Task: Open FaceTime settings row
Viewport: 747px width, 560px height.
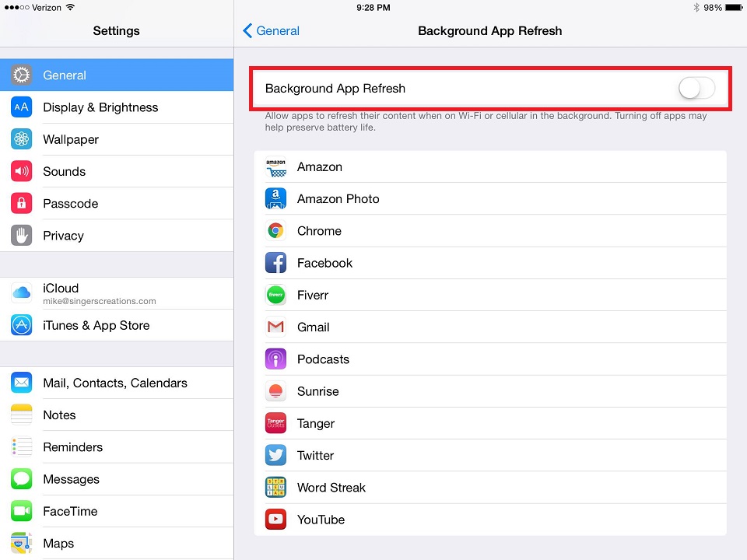Action: [117, 511]
